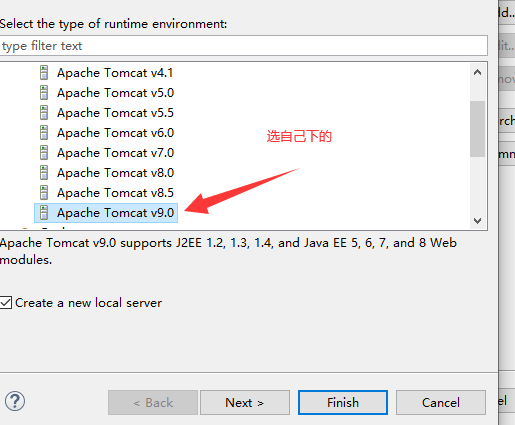Viewport: 515px width, 425px height.
Task: Click the server icon beside Apache Tomcat v4.1
Action: coord(44,73)
